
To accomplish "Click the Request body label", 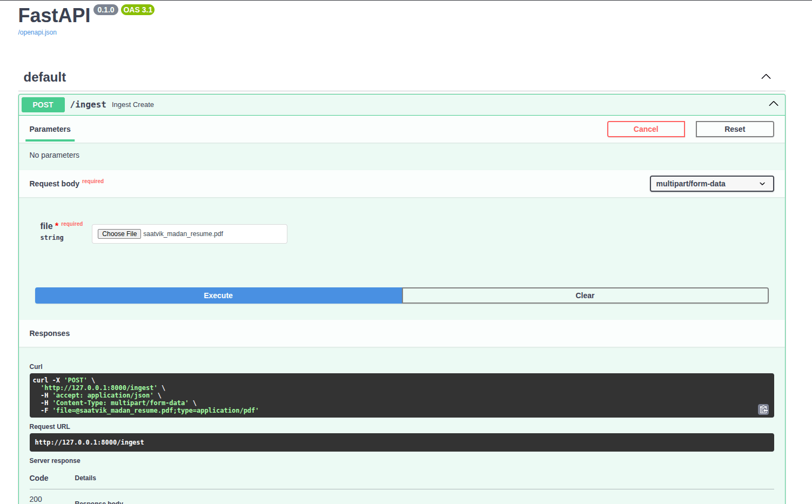I will 54,184.
